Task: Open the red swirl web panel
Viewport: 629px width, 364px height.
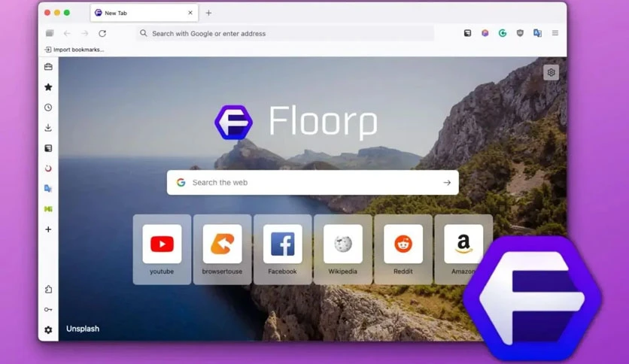Action: coord(48,168)
